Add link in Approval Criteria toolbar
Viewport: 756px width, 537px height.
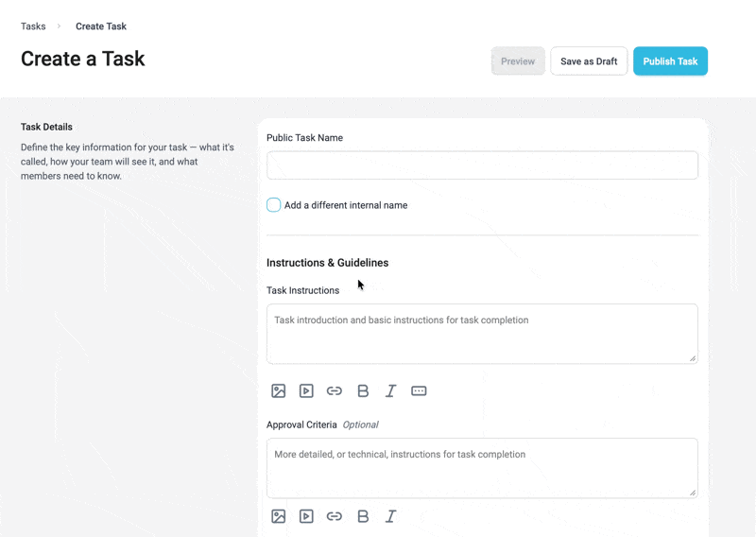tap(335, 516)
